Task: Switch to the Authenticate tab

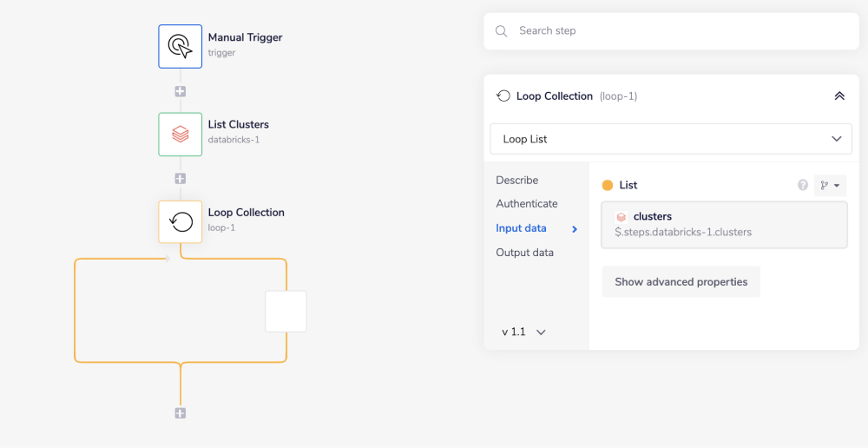Action: click(x=527, y=204)
